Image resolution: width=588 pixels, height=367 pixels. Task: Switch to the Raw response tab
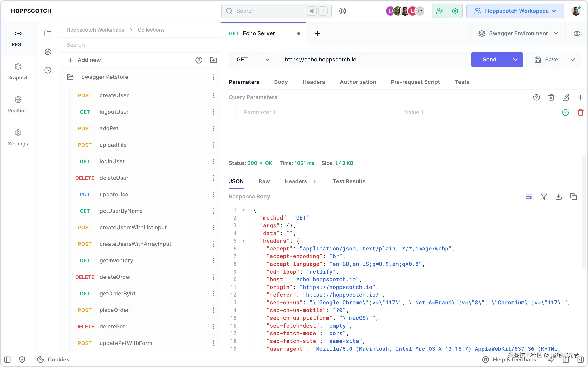click(264, 181)
